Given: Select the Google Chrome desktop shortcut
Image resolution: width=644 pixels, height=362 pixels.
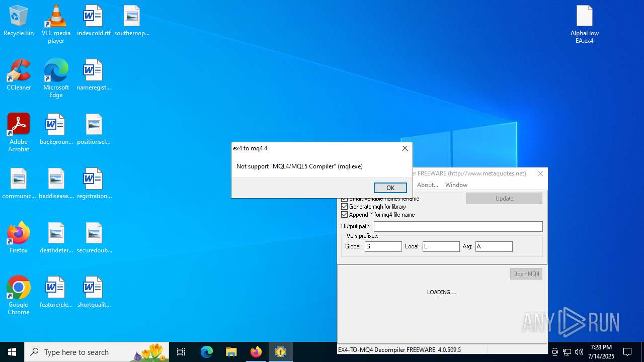Looking at the screenshot, I should pos(19,296).
